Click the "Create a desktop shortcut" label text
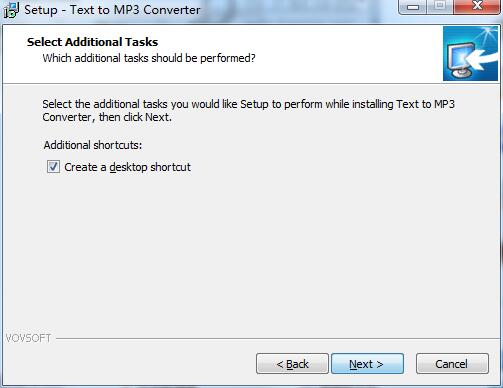The height and width of the screenshot is (388, 503). click(127, 167)
